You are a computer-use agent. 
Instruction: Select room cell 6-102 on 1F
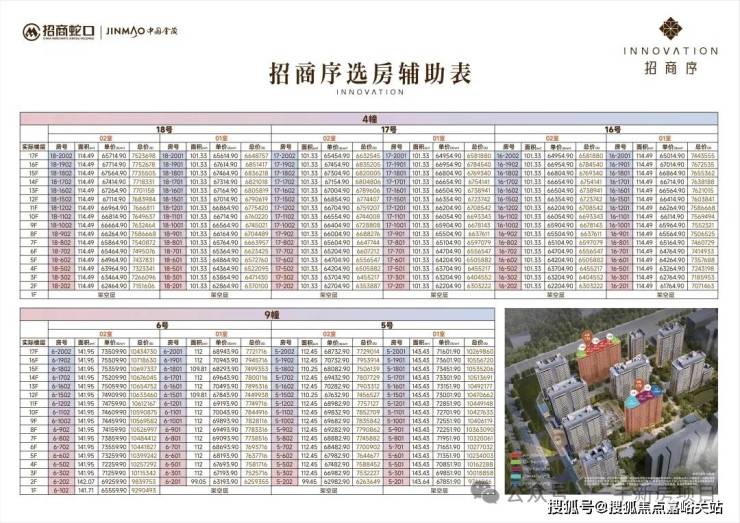coord(61,490)
